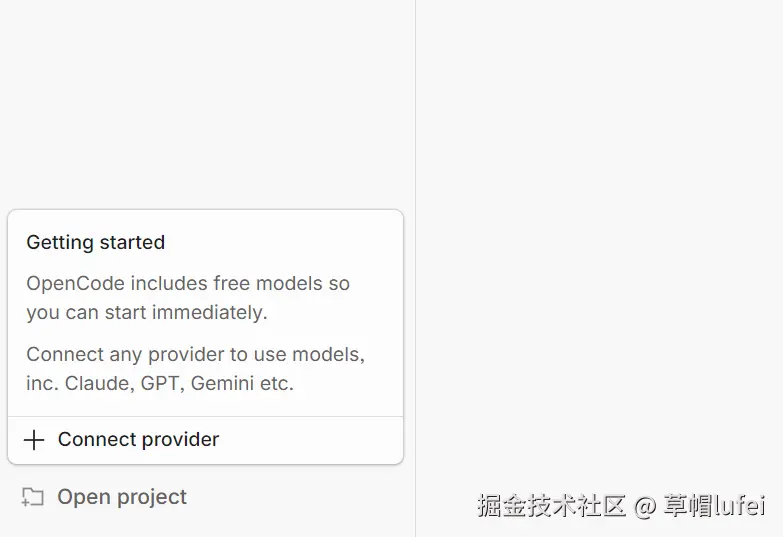
Task: Click the plus icon beside Connect provider
Action: click(x=34, y=440)
